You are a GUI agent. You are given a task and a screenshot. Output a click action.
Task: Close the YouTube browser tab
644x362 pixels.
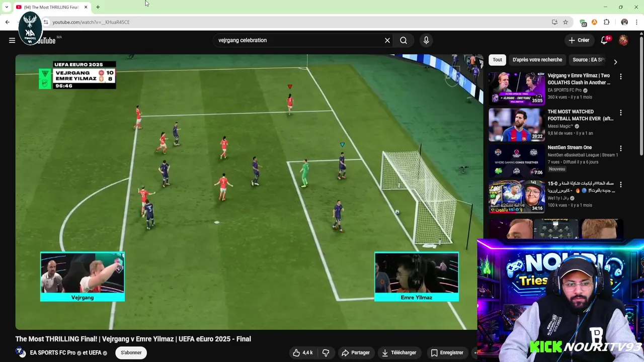pyautogui.click(x=86, y=7)
